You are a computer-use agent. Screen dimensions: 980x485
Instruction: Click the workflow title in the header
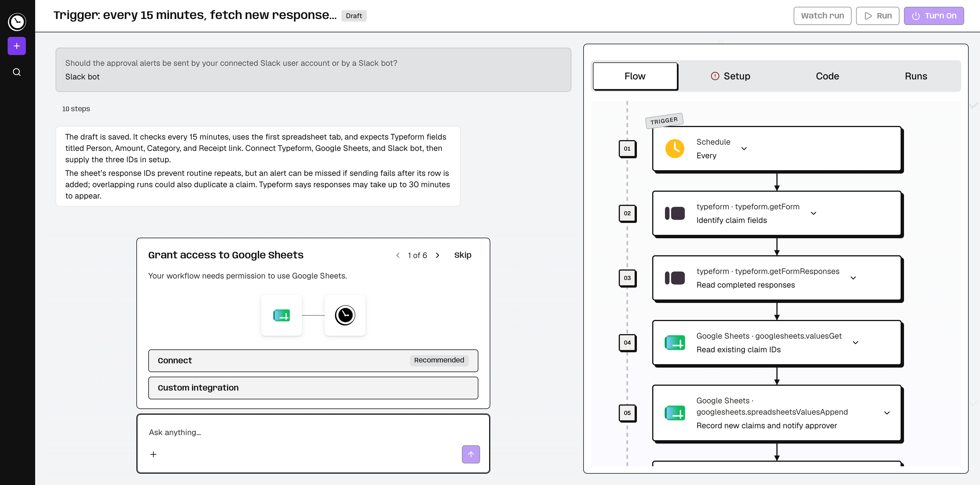point(195,15)
